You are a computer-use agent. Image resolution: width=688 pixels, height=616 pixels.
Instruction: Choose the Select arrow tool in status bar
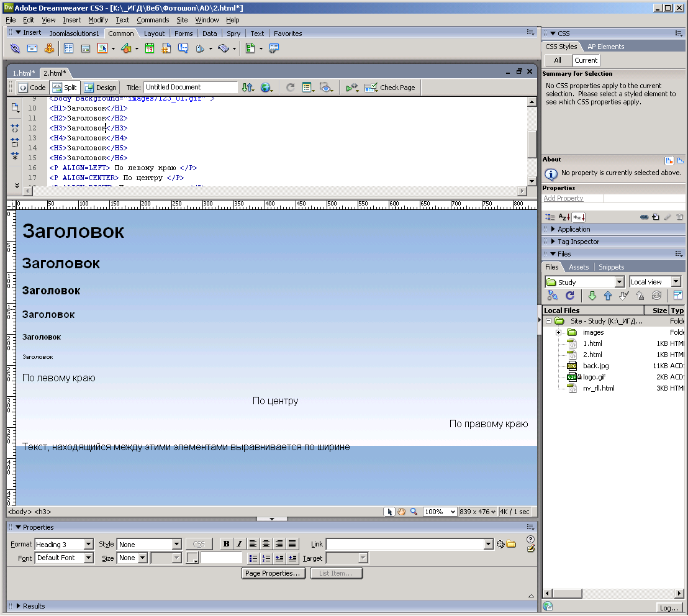pos(389,512)
